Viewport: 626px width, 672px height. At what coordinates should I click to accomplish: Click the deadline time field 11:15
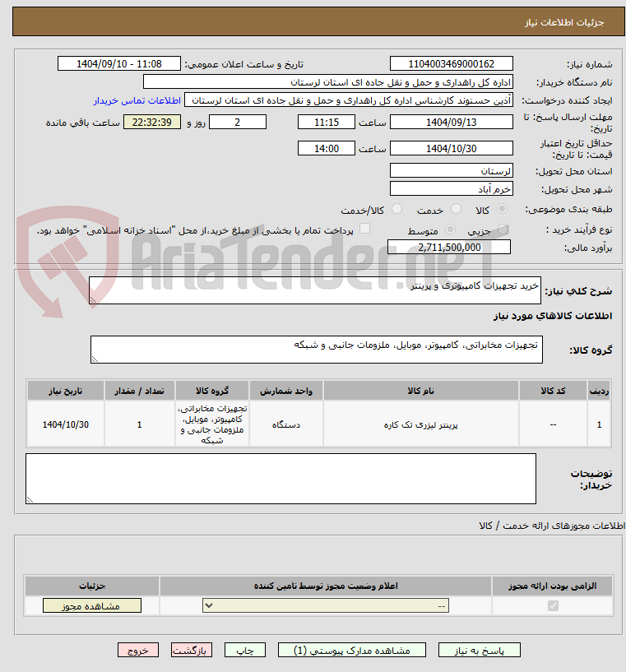(x=326, y=122)
